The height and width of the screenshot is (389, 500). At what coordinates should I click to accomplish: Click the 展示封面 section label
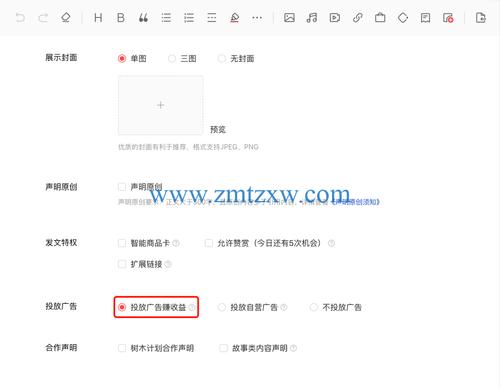click(x=61, y=57)
